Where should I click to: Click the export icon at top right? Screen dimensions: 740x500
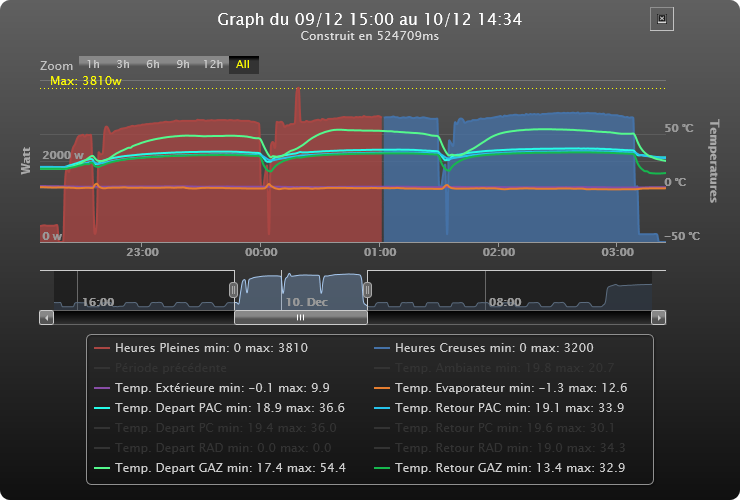[x=662, y=19]
